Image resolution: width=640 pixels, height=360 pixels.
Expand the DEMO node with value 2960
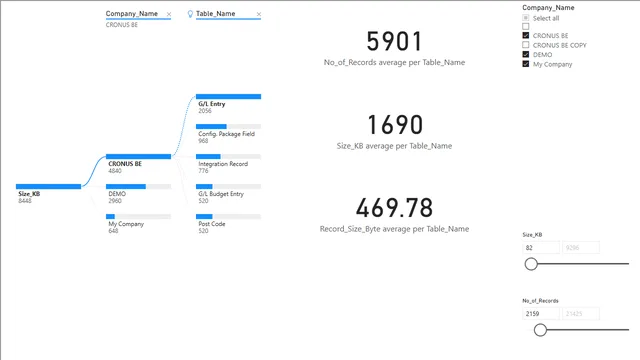(138, 187)
